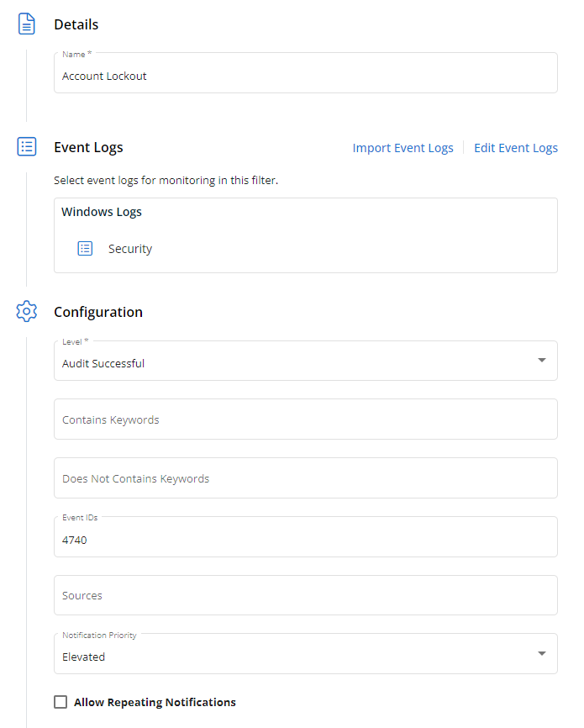Click the Security log icon
Image resolution: width=584 pixels, height=728 pixels.
click(x=85, y=249)
